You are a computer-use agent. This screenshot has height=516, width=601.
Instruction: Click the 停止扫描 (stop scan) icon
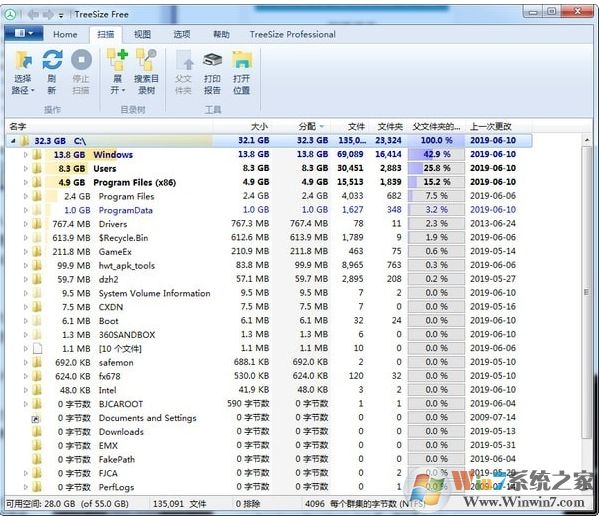click(x=81, y=60)
